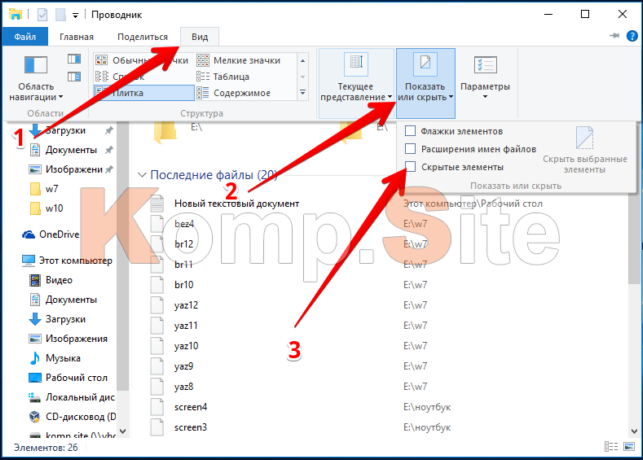Click the br11 file icon
Viewport: 643px width, 460px height.
157,264
